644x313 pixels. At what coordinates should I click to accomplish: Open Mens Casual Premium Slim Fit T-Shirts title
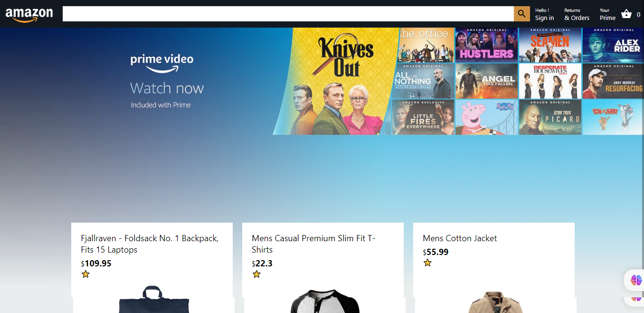click(313, 244)
